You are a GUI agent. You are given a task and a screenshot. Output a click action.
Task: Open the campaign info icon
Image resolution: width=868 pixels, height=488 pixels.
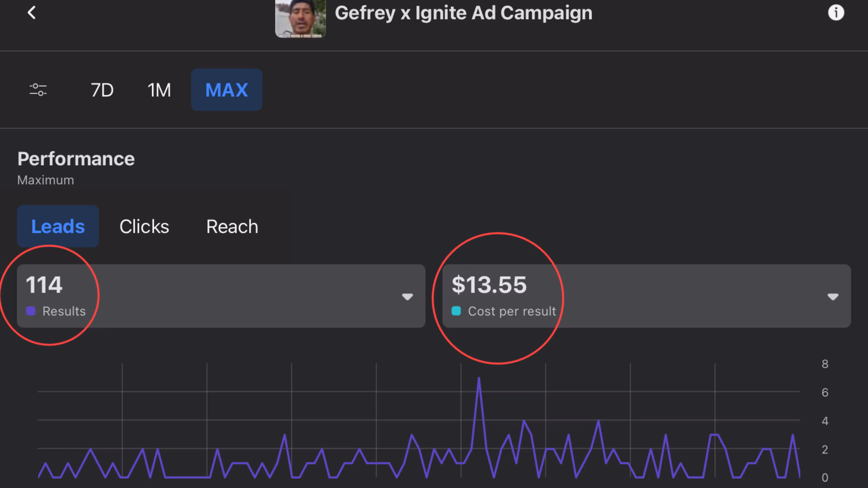click(836, 13)
